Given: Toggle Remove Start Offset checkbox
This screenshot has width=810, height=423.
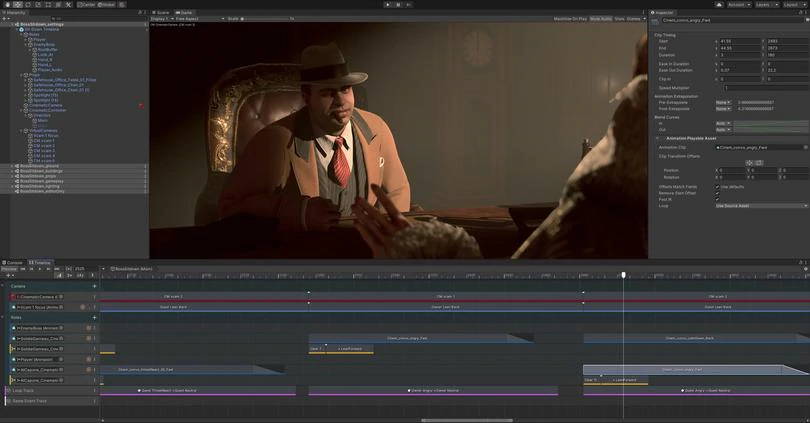Looking at the screenshot, I should tap(717, 193).
